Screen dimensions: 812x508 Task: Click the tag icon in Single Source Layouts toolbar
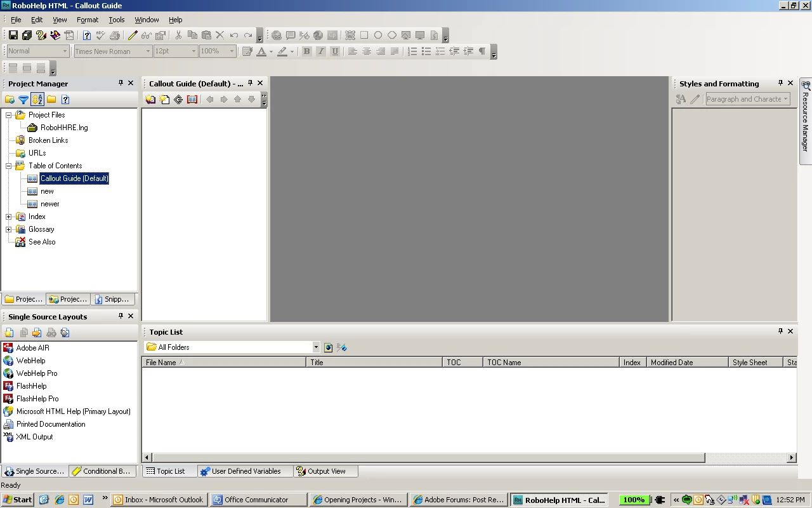(x=65, y=333)
